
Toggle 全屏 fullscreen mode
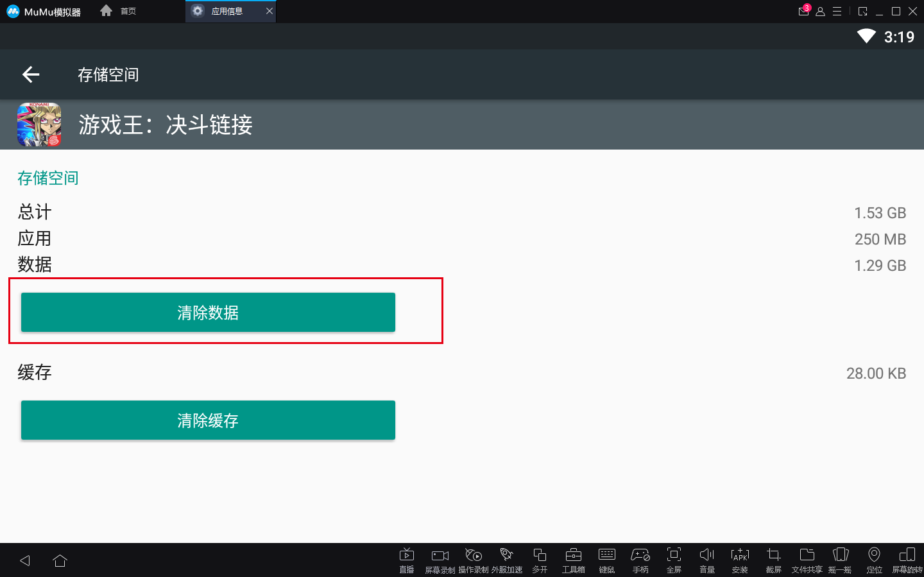click(674, 560)
